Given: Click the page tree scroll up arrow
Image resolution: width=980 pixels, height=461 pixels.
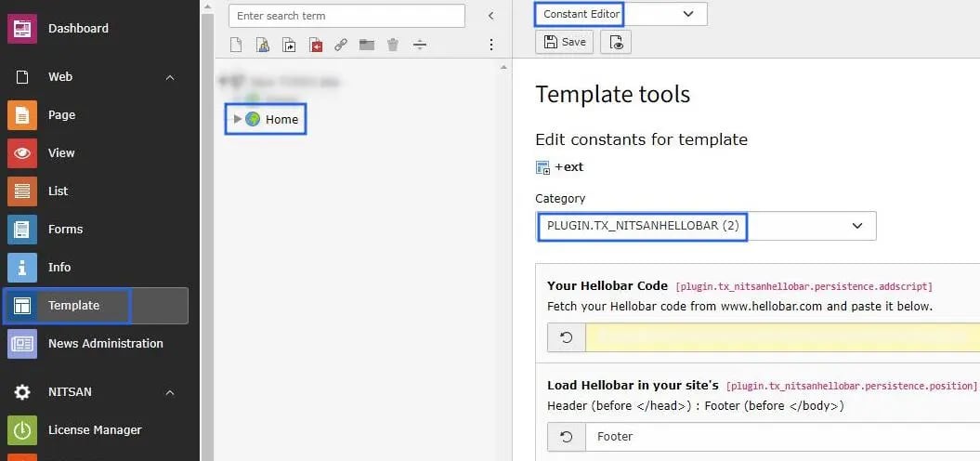Looking at the screenshot, I should click(503, 66).
